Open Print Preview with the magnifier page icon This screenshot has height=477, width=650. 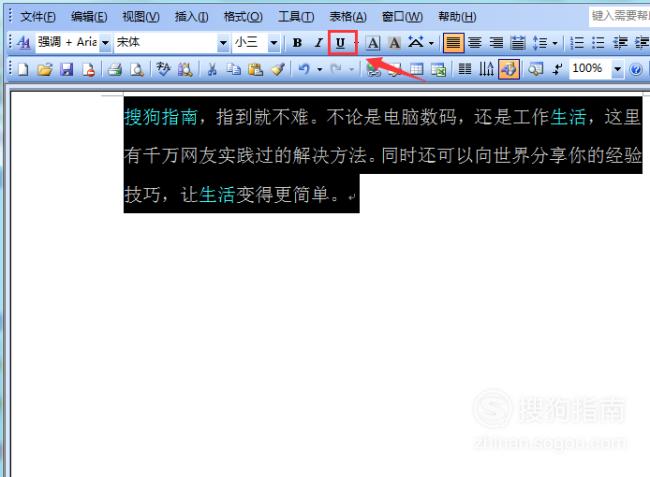136,69
